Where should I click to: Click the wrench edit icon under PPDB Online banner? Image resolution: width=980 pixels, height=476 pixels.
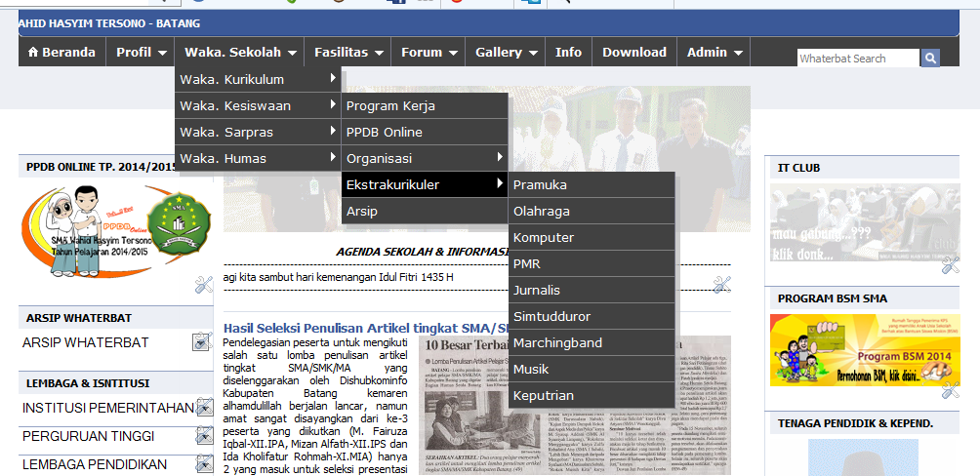[x=204, y=285]
